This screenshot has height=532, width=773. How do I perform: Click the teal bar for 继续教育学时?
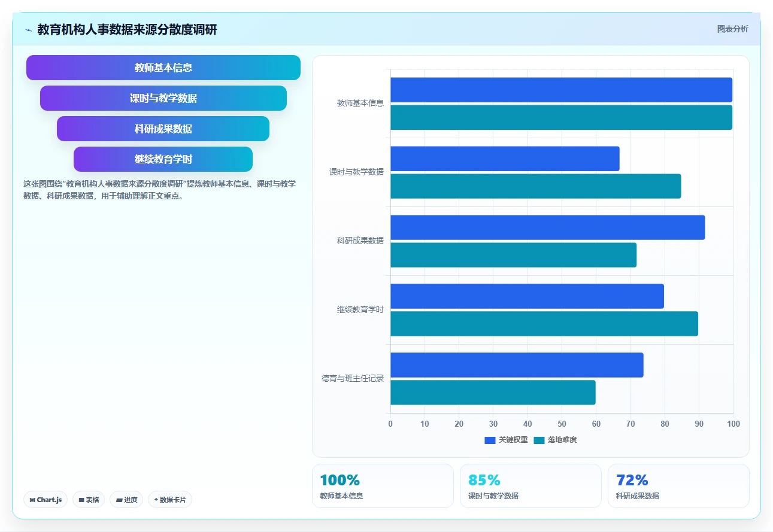[544, 324]
